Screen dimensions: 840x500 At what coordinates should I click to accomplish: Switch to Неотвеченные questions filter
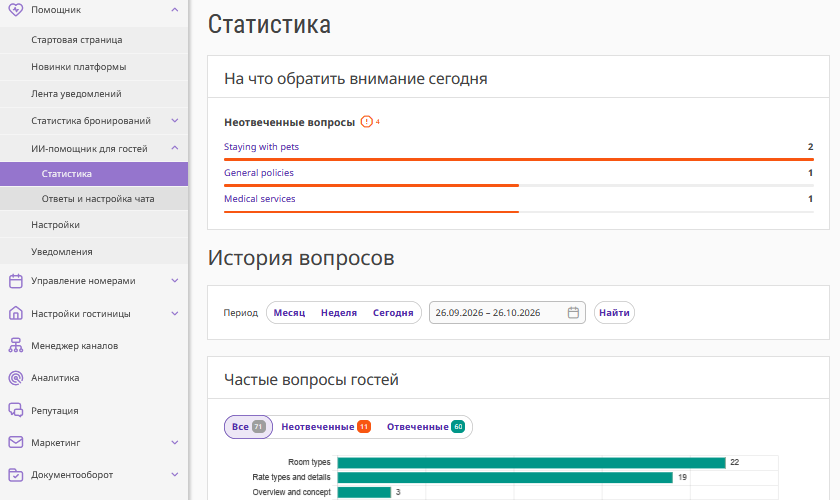326,427
